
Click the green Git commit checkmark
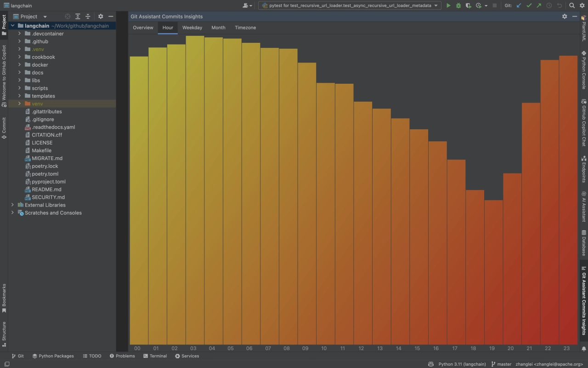pyautogui.click(x=529, y=6)
